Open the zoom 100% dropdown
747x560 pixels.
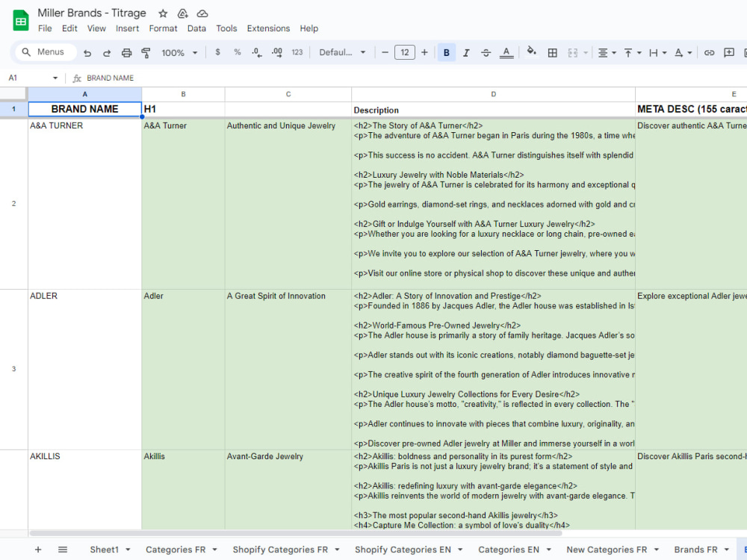coord(179,52)
